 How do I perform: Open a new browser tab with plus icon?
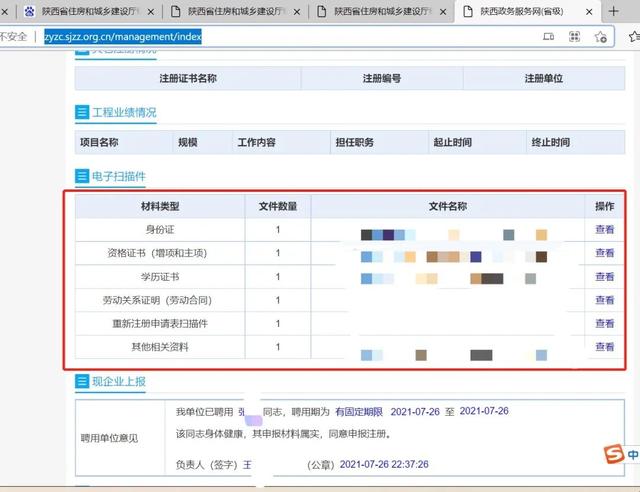pyautogui.click(x=613, y=11)
